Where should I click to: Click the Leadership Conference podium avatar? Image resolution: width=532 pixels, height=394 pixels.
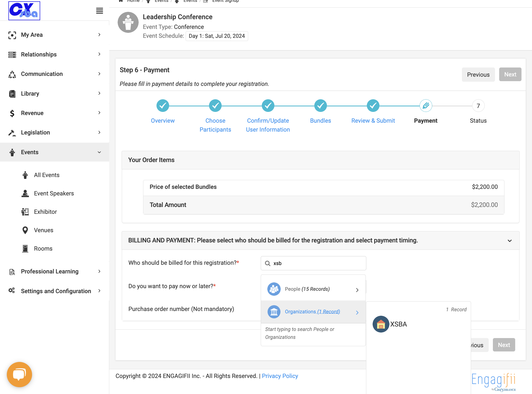pyautogui.click(x=128, y=22)
